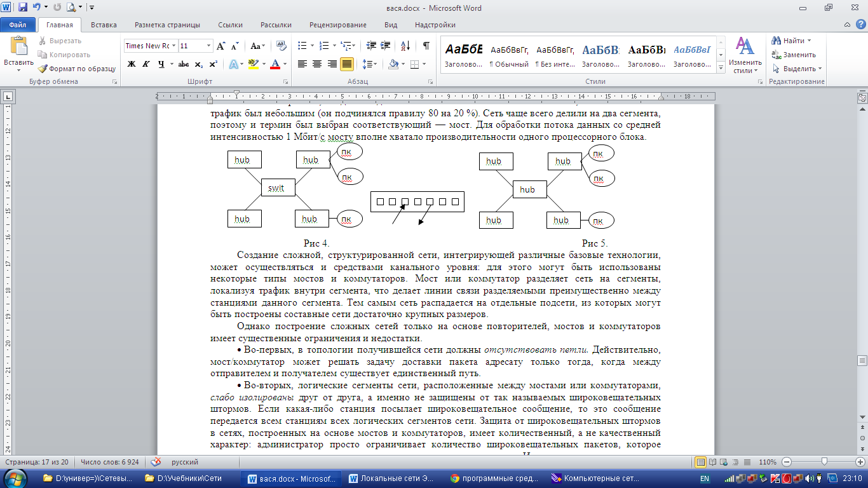Open the font name dropdown Times New Roman
Viewport: 868px width, 488px height.
pyautogui.click(x=173, y=46)
